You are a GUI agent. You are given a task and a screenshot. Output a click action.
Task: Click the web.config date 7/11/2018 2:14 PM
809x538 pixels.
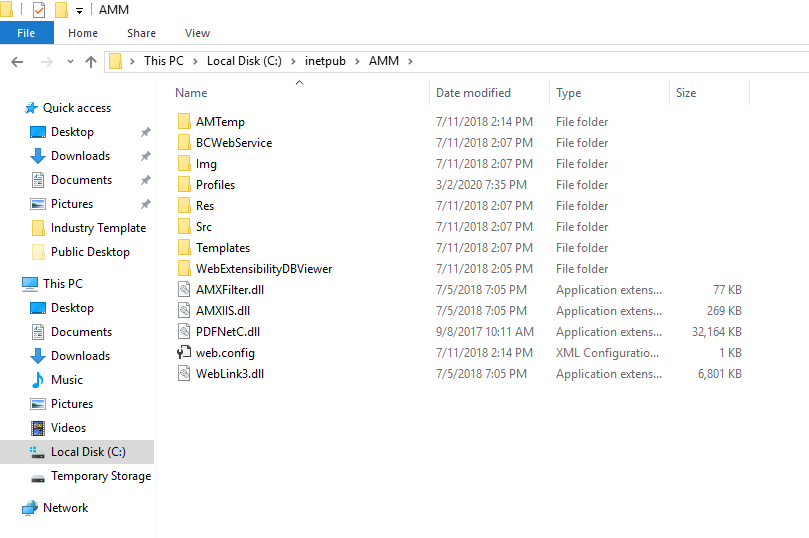coord(484,353)
